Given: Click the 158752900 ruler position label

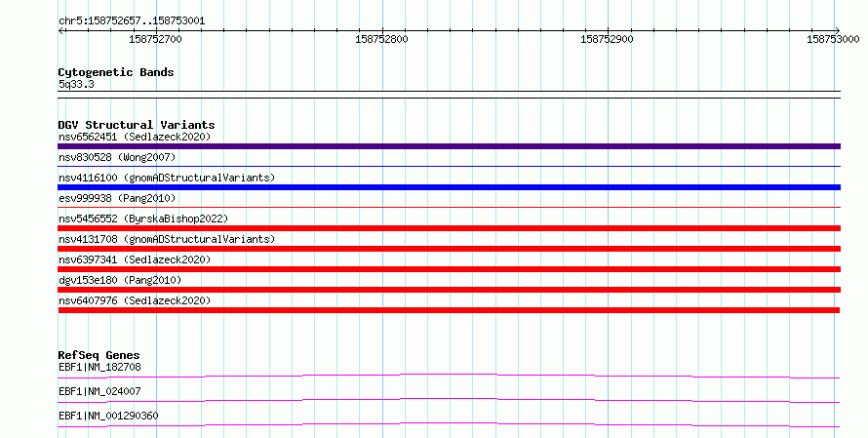Looking at the screenshot, I should tap(607, 39).
